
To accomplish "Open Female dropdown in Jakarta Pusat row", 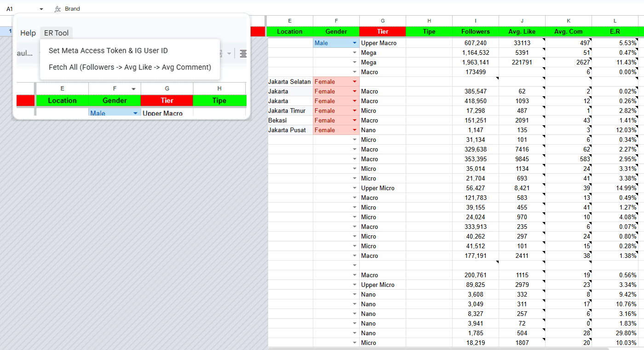I will tap(355, 130).
